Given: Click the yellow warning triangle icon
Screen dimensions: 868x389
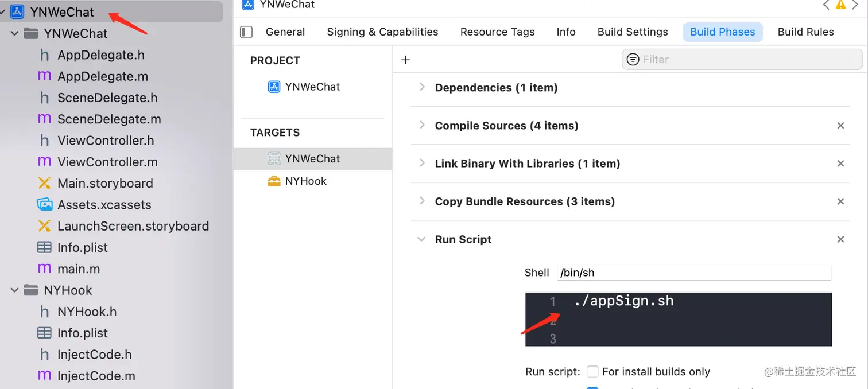Looking at the screenshot, I should point(841,5).
